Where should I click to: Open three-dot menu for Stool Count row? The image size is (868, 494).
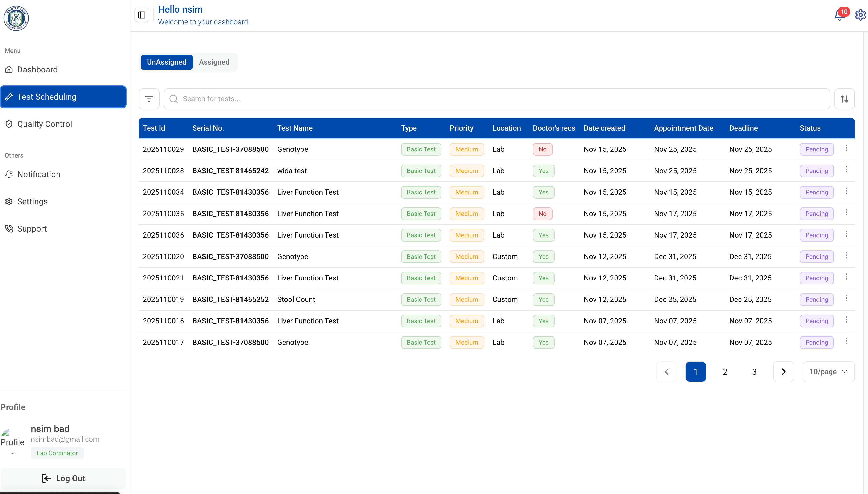[846, 298]
